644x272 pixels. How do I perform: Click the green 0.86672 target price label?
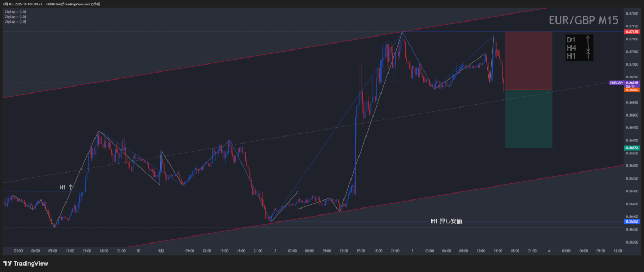click(x=632, y=147)
